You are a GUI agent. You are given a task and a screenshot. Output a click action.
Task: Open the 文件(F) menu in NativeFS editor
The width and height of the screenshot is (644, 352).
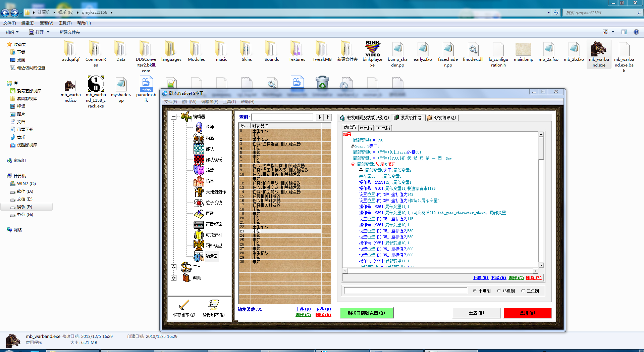point(170,102)
